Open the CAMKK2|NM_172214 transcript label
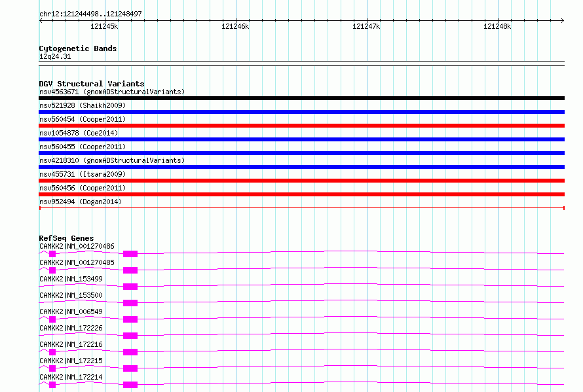The image size is (583, 392). [x=71, y=377]
